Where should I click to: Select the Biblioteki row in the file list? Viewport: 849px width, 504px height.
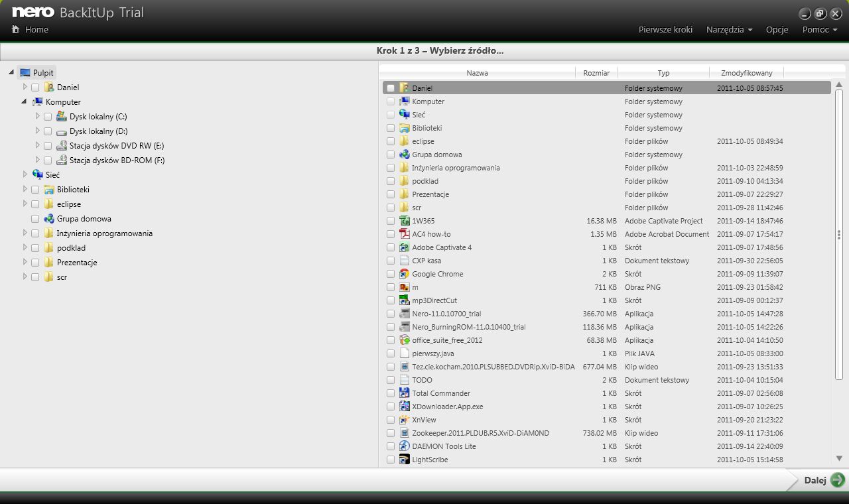coord(606,128)
